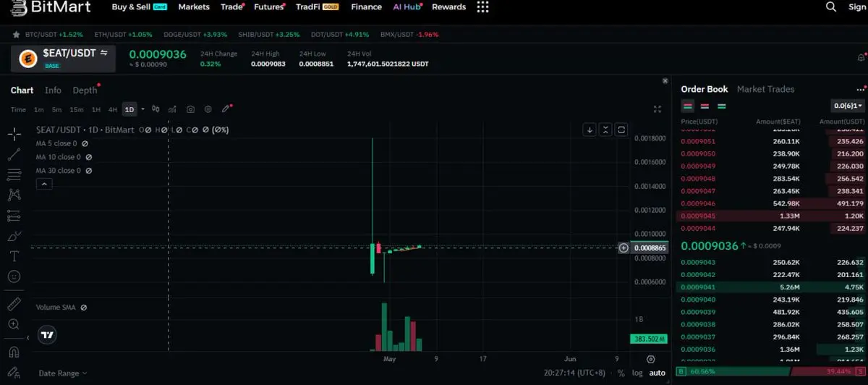Open the Date Range dropdown
The height and width of the screenshot is (385, 868).
tap(63, 373)
